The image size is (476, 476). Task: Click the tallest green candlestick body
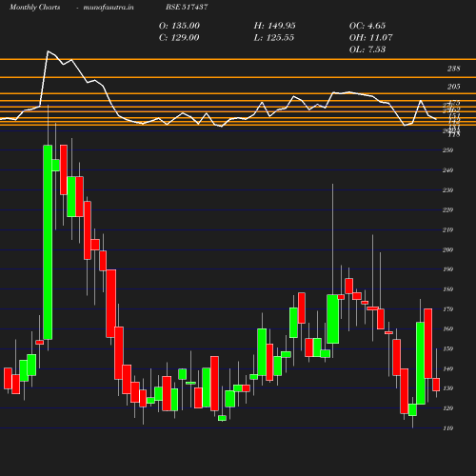tap(48, 242)
